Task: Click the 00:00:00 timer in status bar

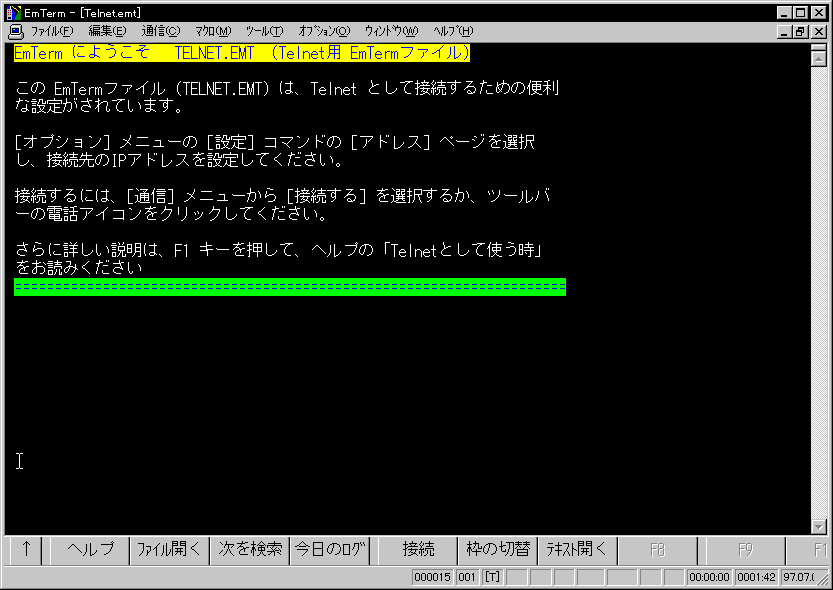Action: pos(709,577)
